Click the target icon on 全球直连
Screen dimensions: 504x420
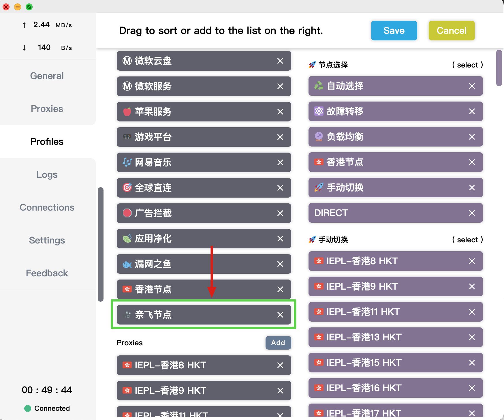pos(127,188)
